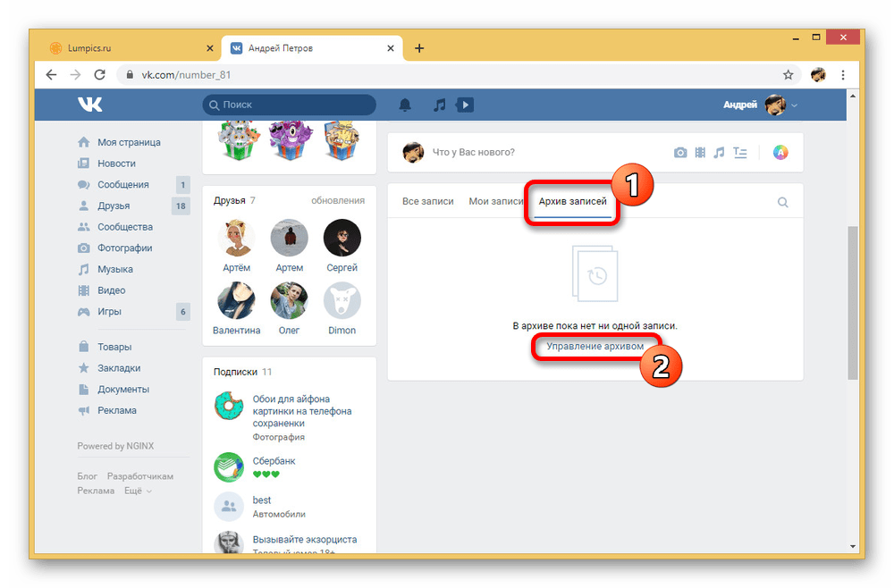Focus the Поиск search field
Viewport: 894px width, 588px height.
point(289,105)
